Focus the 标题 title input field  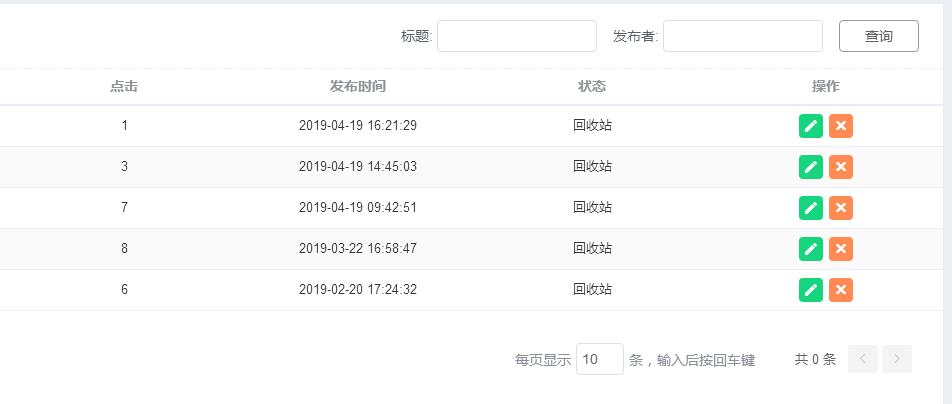click(516, 36)
